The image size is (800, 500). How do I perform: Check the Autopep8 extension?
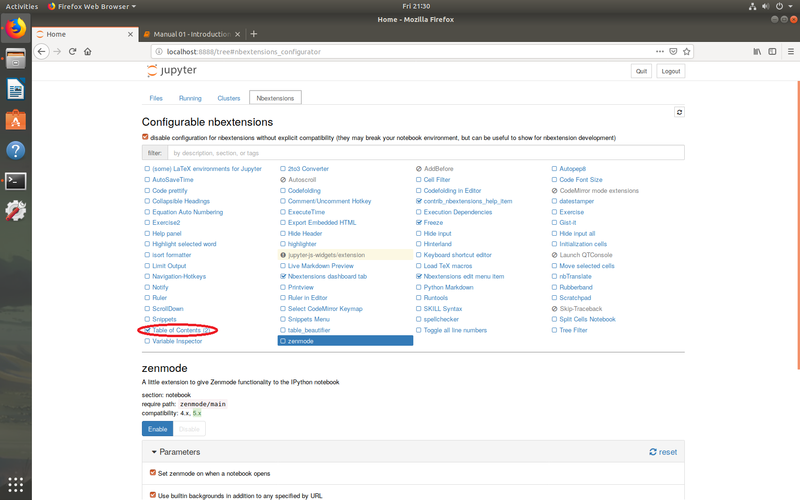pos(554,169)
